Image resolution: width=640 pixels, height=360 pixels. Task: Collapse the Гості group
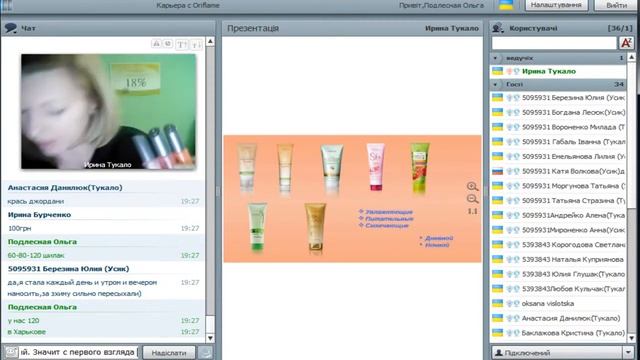[x=496, y=84]
